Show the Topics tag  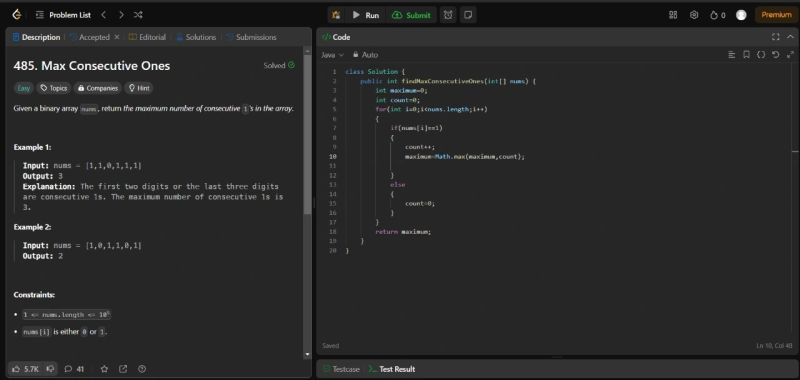pos(54,88)
